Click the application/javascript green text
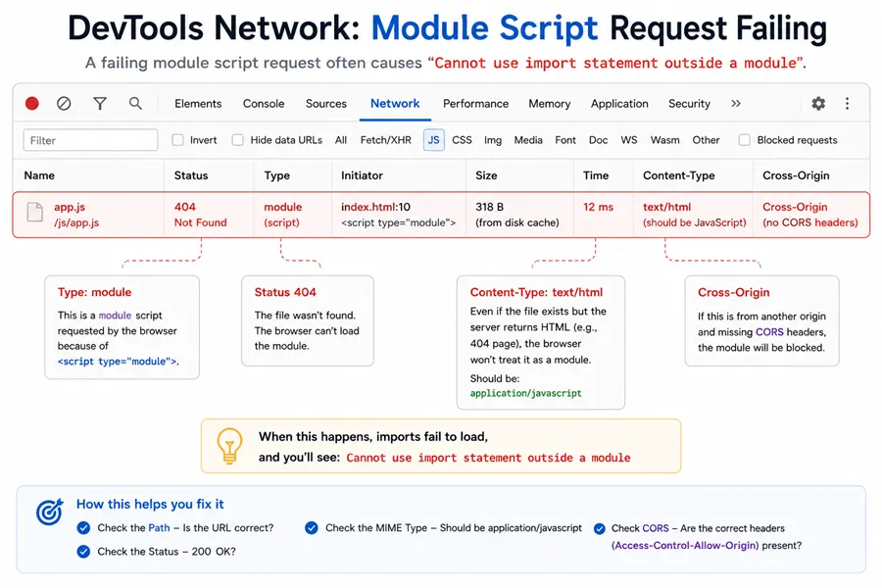The image size is (882, 588). (x=526, y=393)
